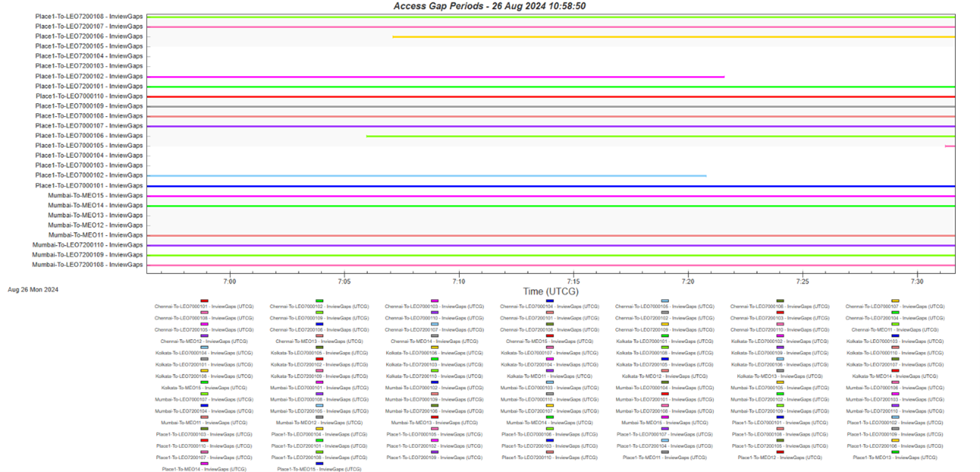
Task: Select the green Chennai-To-LEO7000102 legend swatch
Action: click(320, 301)
